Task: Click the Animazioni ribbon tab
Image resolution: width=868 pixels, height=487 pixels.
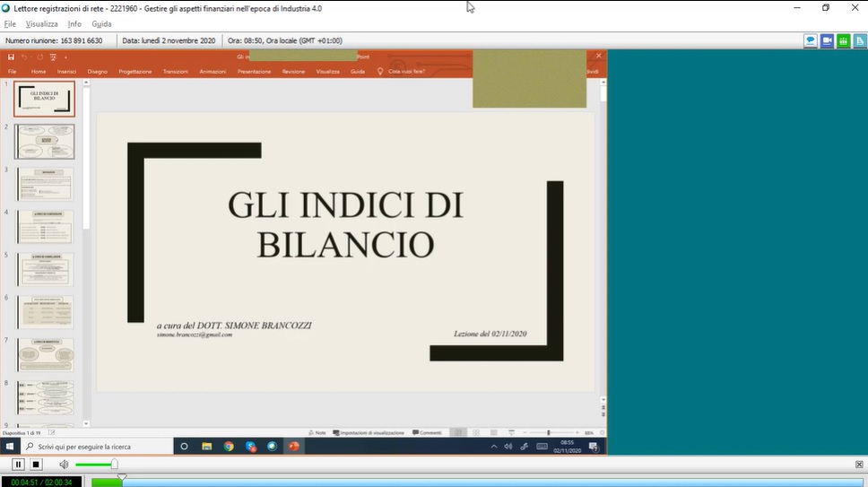Action: pos(213,71)
